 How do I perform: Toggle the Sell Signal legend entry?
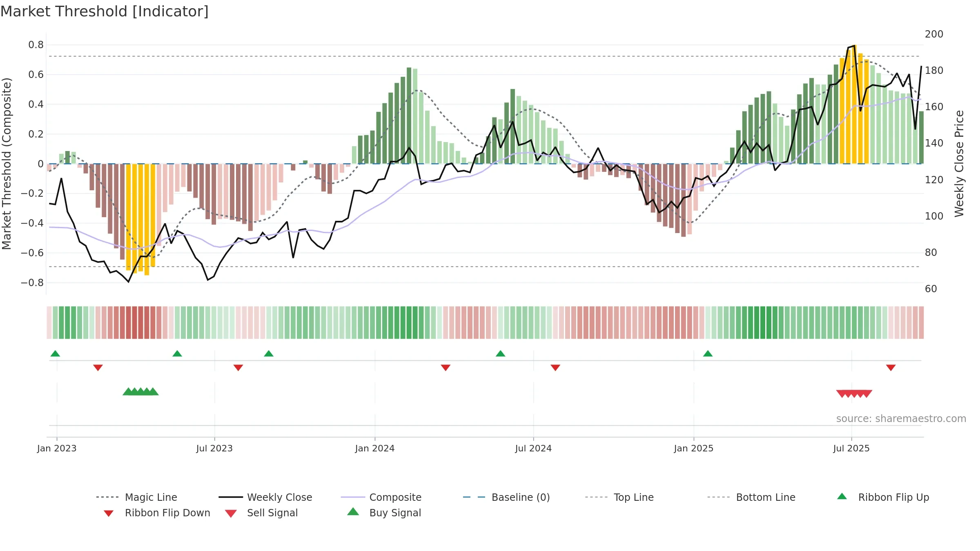click(x=261, y=513)
